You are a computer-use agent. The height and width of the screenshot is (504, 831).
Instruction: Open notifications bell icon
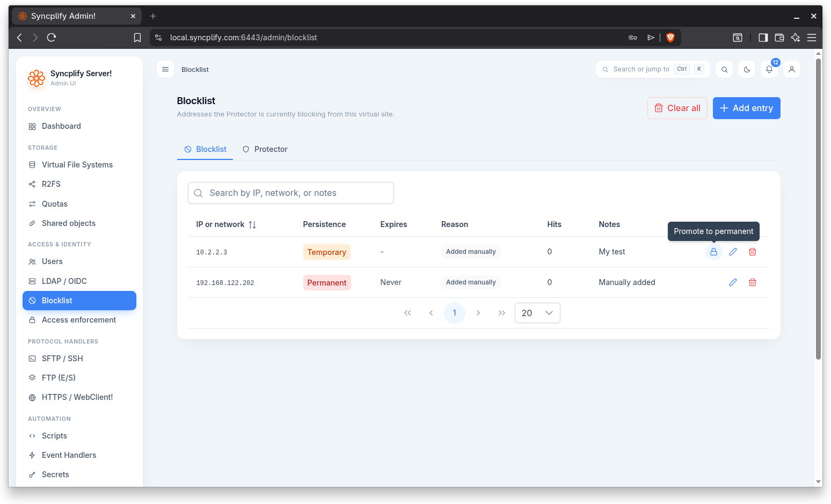coord(769,69)
